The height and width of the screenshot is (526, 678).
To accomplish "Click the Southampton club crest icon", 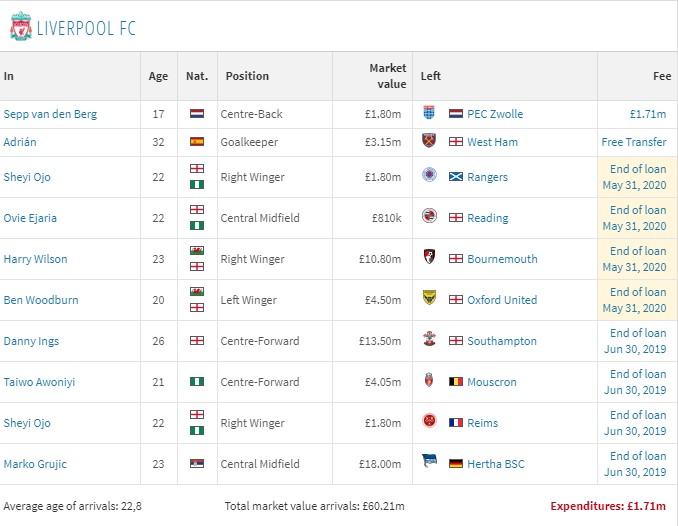I will [430, 341].
